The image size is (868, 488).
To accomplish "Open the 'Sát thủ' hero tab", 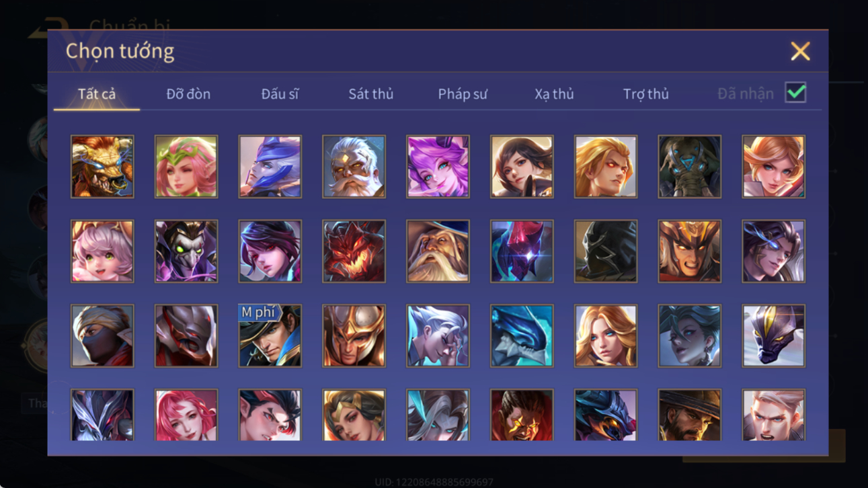I will pyautogui.click(x=370, y=94).
